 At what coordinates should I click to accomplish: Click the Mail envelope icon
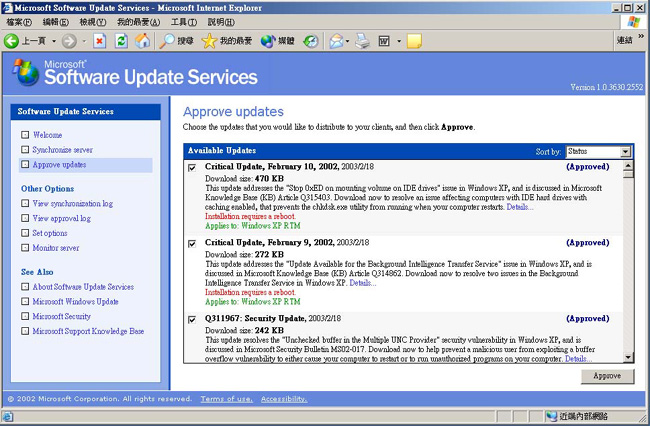pyautogui.click(x=336, y=41)
